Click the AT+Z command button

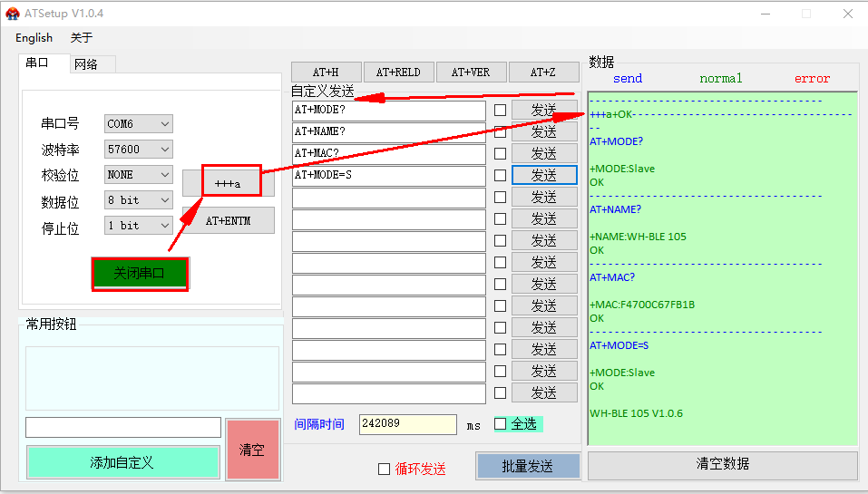click(x=543, y=73)
